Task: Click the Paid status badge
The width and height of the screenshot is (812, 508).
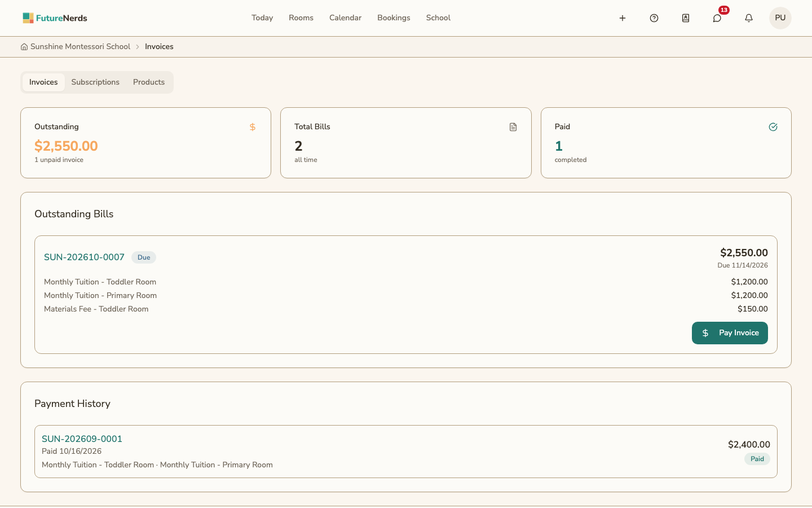Action: [x=757, y=459]
